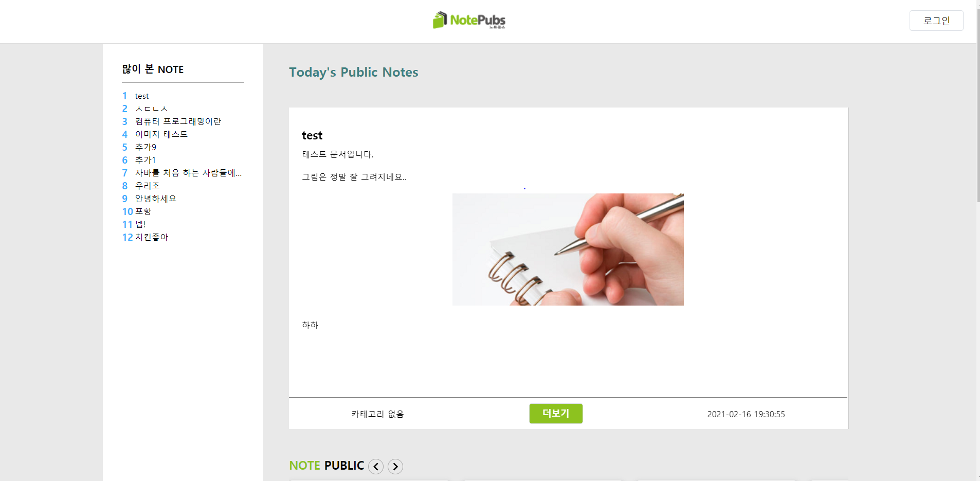Open popular note '치킨좋아'
This screenshot has width=980, height=481.
coord(152,237)
